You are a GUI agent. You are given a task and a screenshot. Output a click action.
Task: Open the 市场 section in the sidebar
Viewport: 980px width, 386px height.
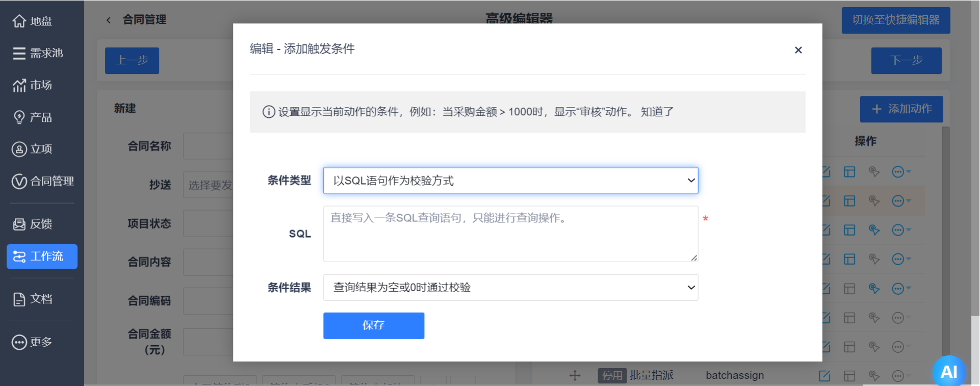pyautogui.click(x=33, y=85)
